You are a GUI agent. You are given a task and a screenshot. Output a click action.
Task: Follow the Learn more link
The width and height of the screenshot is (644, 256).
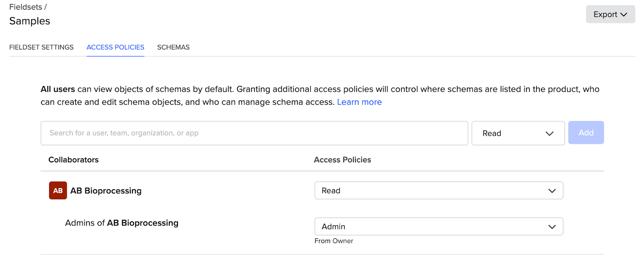359,102
